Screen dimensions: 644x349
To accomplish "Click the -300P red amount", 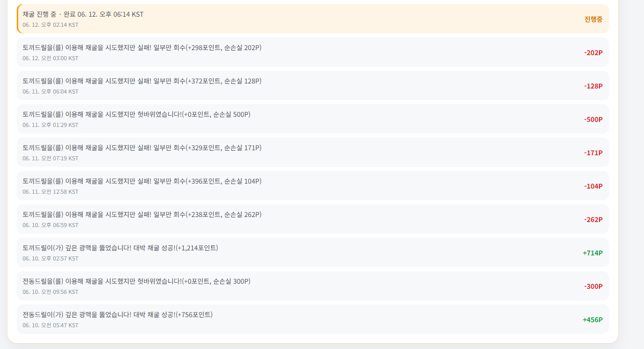I will 593,286.
